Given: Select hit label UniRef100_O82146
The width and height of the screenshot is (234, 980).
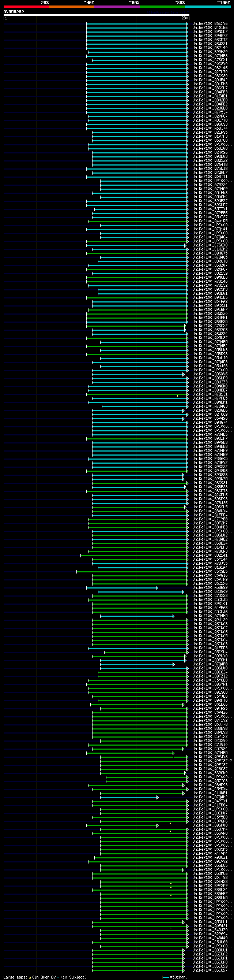Looking at the screenshot, I should pos(210,68).
